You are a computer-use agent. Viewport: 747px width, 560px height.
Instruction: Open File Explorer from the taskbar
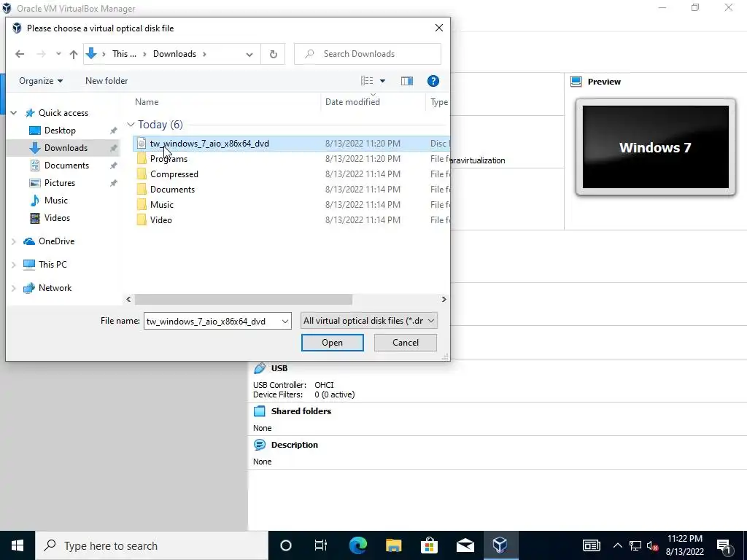click(393, 545)
